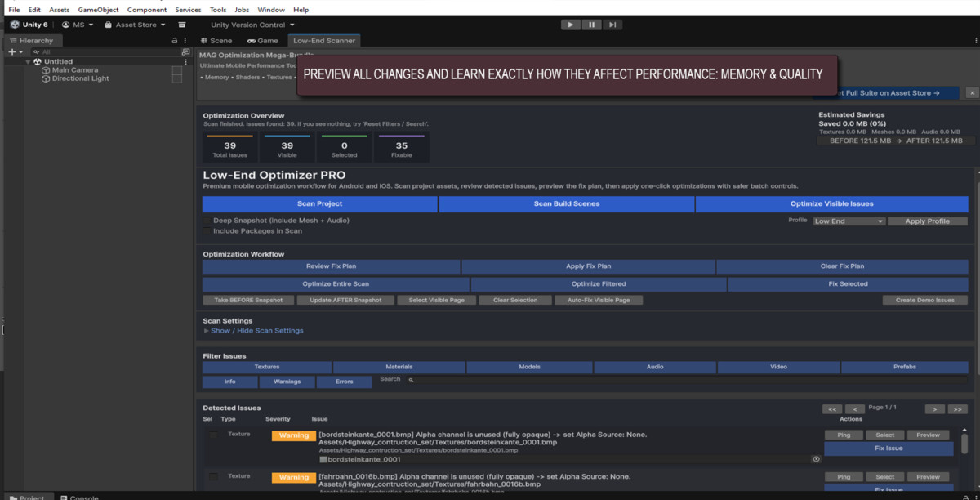
Task: Toggle the Audio filter
Action: (x=655, y=368)
